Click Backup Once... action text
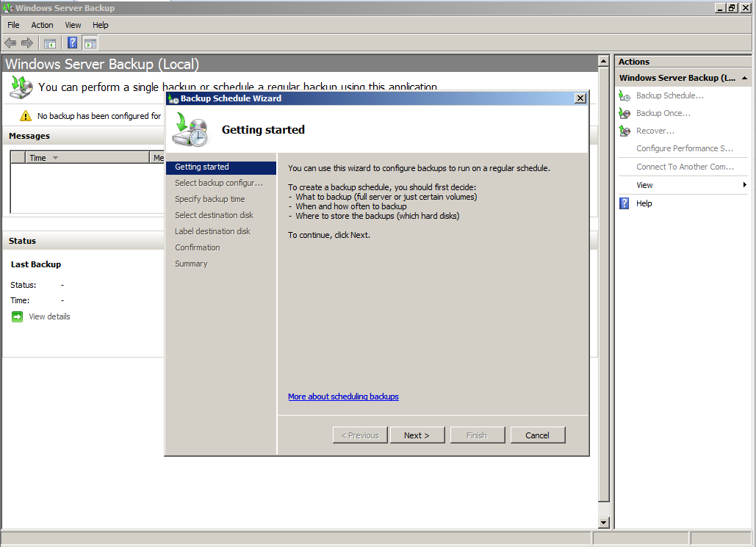Screen dimensions: 756x547 pos(663,113)
